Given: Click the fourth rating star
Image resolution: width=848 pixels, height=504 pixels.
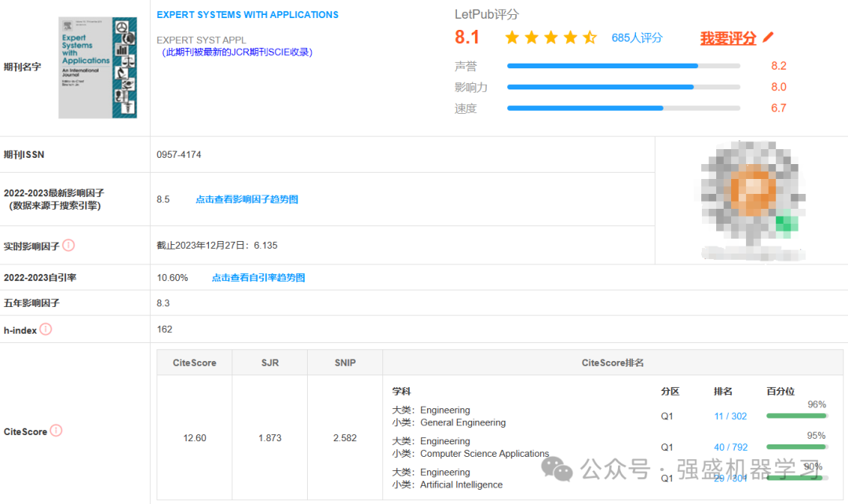Looking at the screenshot, I should coord(570,38).
